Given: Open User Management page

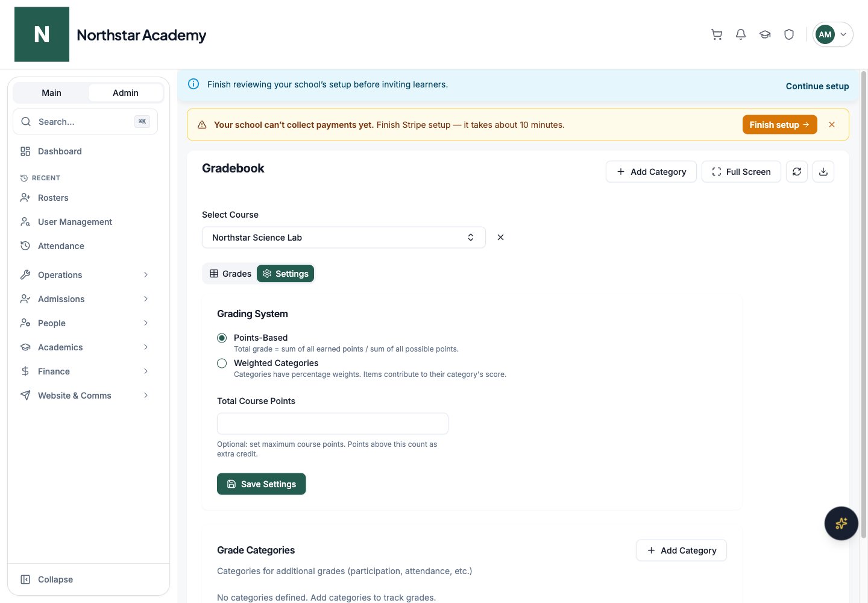Looking at the screenshot, I should point(86,222).
